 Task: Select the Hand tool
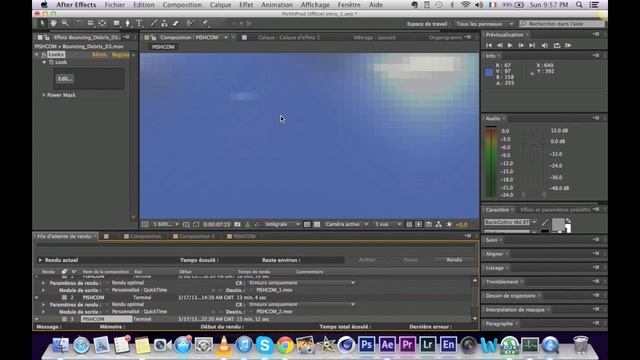53,23
